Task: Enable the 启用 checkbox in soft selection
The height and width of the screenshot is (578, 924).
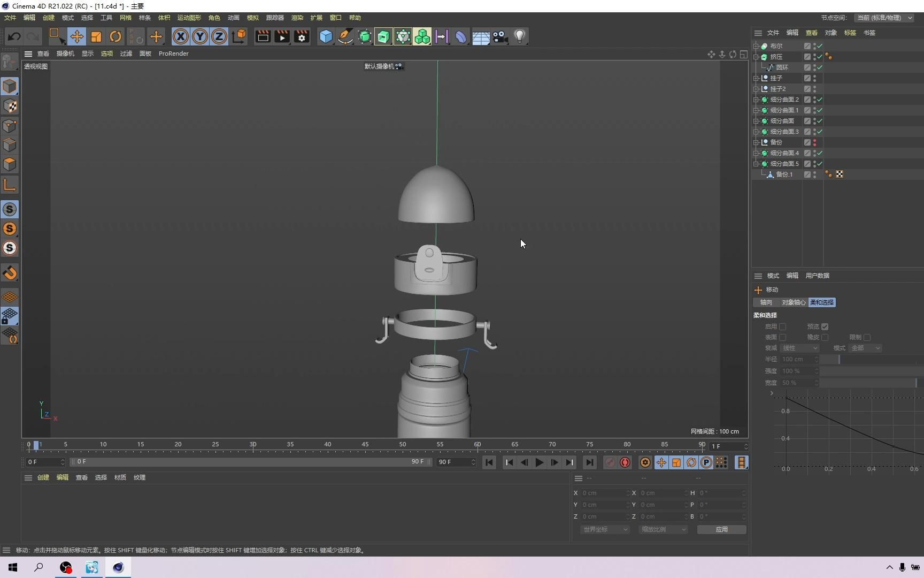Action: tap(783, 326)
